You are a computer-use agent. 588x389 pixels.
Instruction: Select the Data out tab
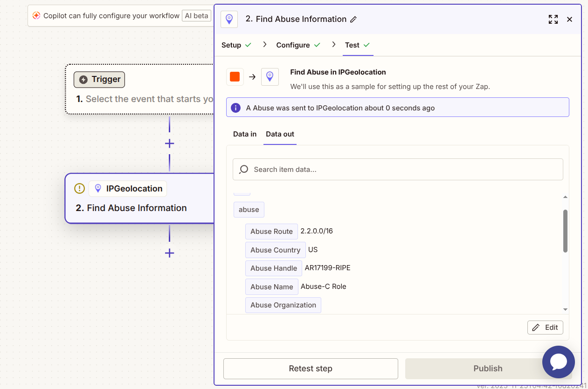click(x=280, y=134)
